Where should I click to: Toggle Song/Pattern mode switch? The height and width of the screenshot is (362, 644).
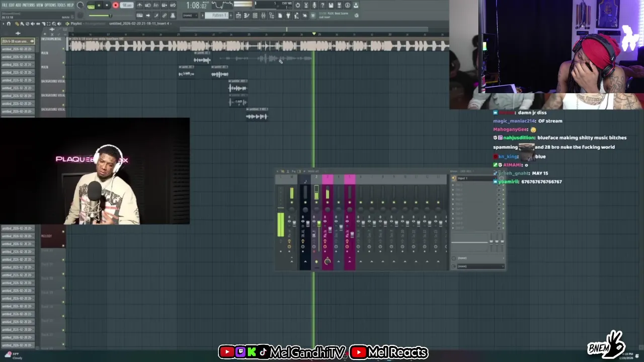91,6
